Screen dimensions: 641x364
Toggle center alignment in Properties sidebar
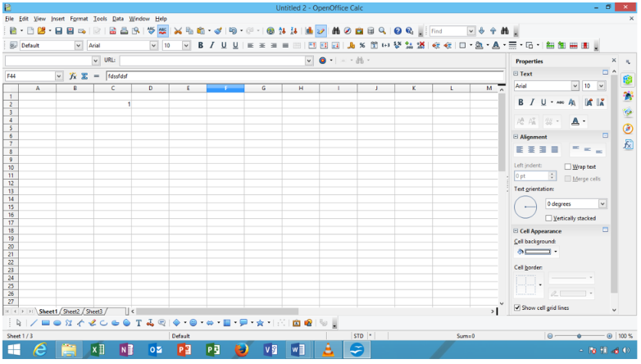531,150
